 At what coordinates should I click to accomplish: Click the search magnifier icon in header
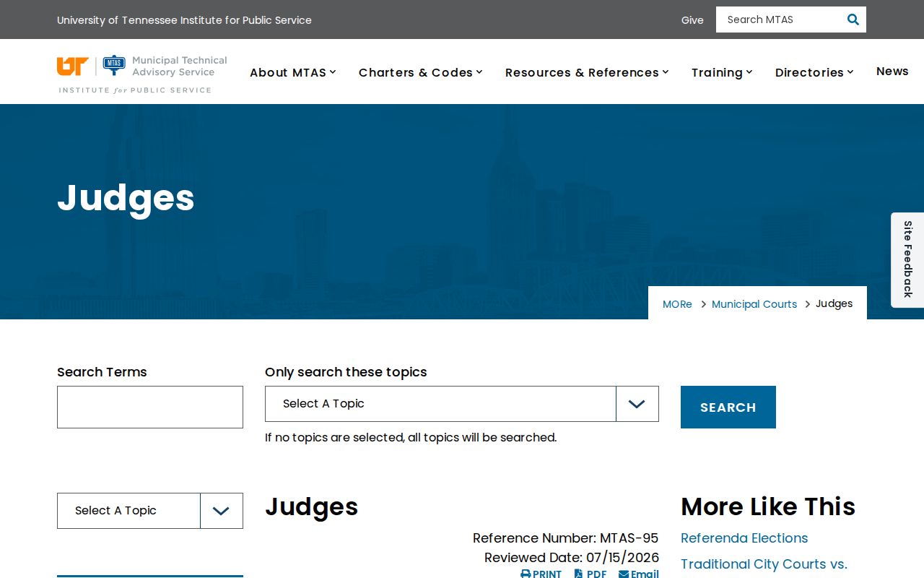(x=853, y=20)
